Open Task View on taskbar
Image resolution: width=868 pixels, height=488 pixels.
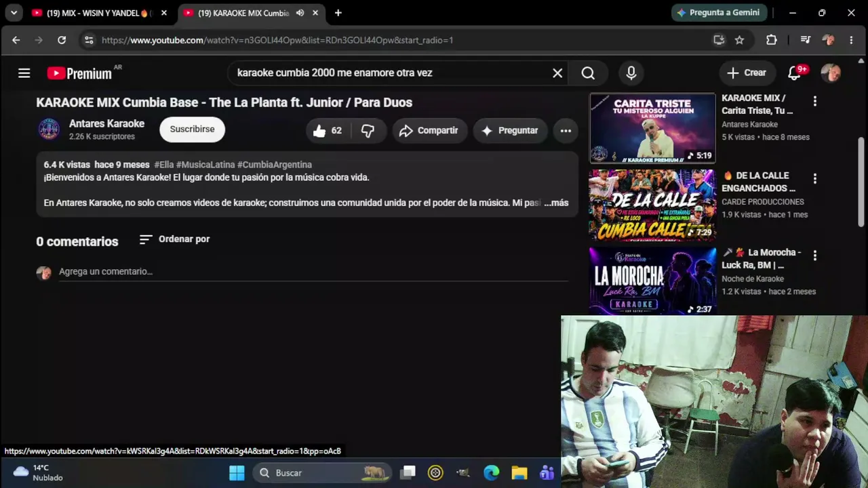[x=408, y=473]
